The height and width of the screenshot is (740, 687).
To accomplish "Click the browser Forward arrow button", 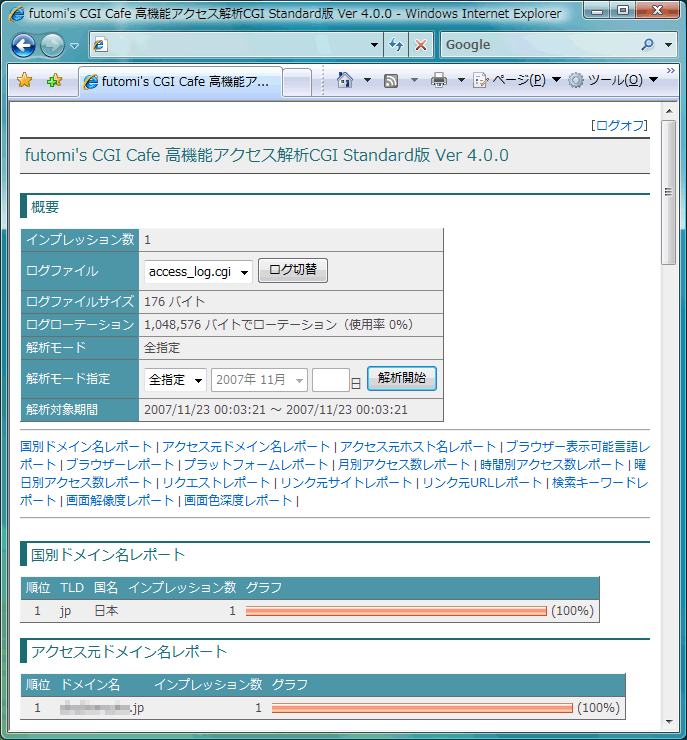I will [52, 46].
